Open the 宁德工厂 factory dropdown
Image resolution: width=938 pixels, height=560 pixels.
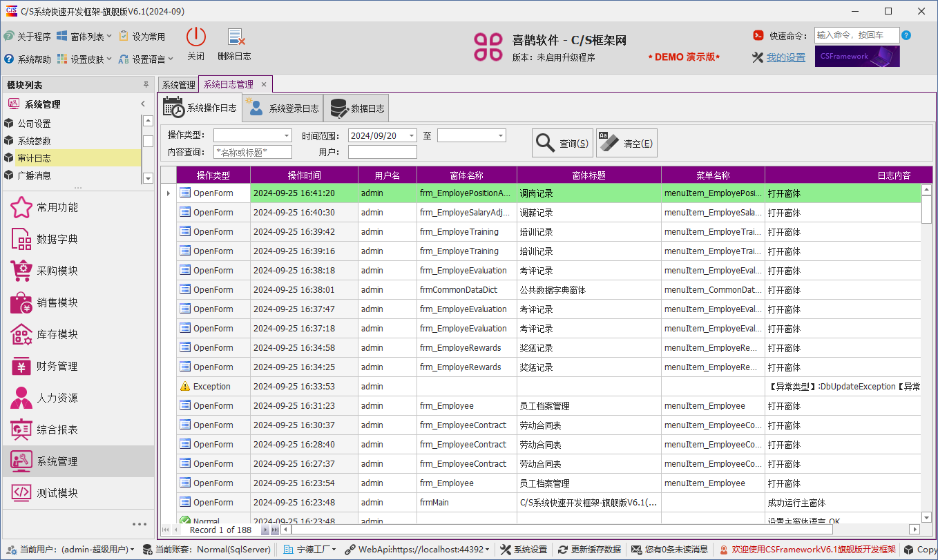[x=310, y=550]
